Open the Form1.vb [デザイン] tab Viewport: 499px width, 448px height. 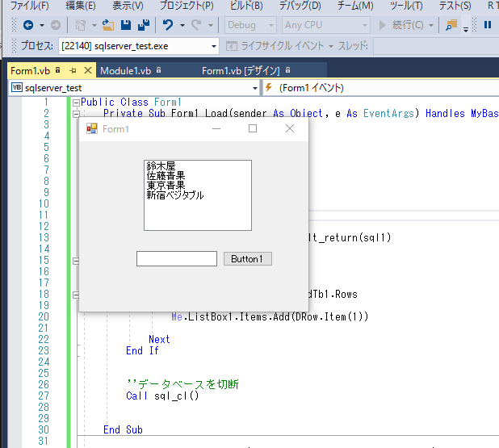click(240, 71)
